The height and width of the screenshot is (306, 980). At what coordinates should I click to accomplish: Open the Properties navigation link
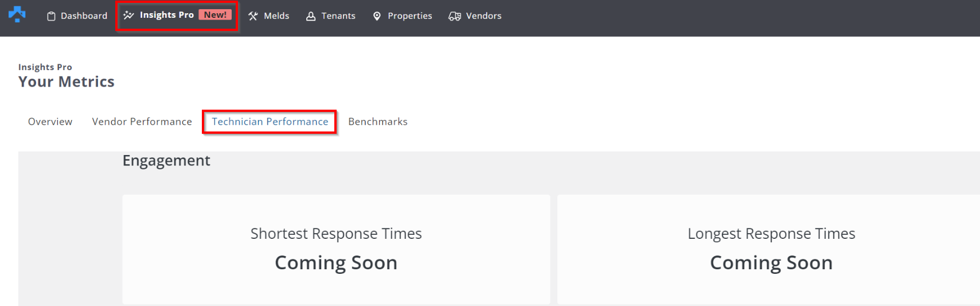tap(409, 16)
